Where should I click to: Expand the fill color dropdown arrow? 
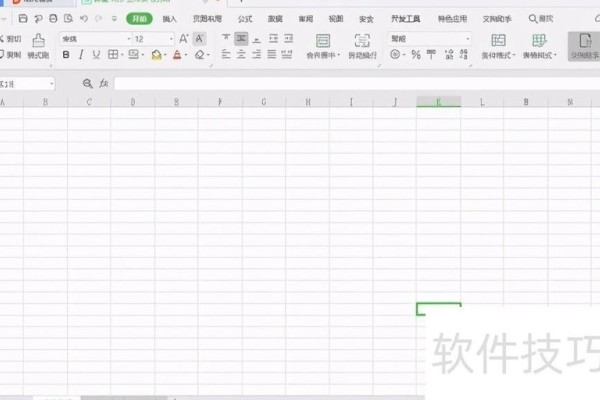click(x=165, y=55)
